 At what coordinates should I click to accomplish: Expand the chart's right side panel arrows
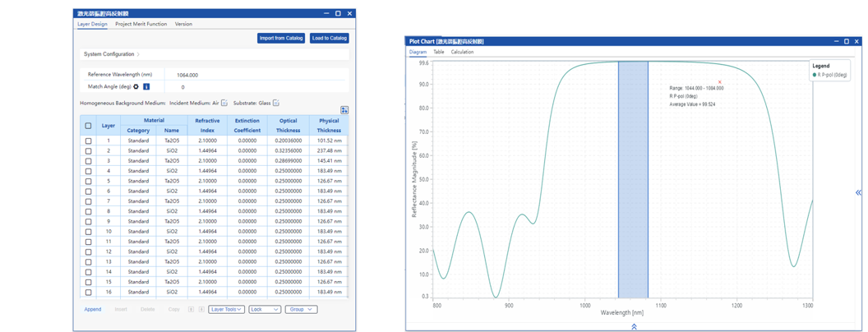click(858, 192)
